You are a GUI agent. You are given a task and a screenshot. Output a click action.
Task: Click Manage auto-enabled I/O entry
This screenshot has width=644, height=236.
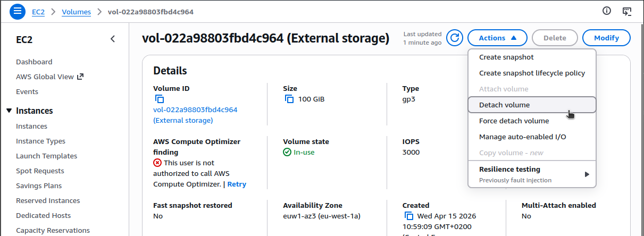coord(522,137)
